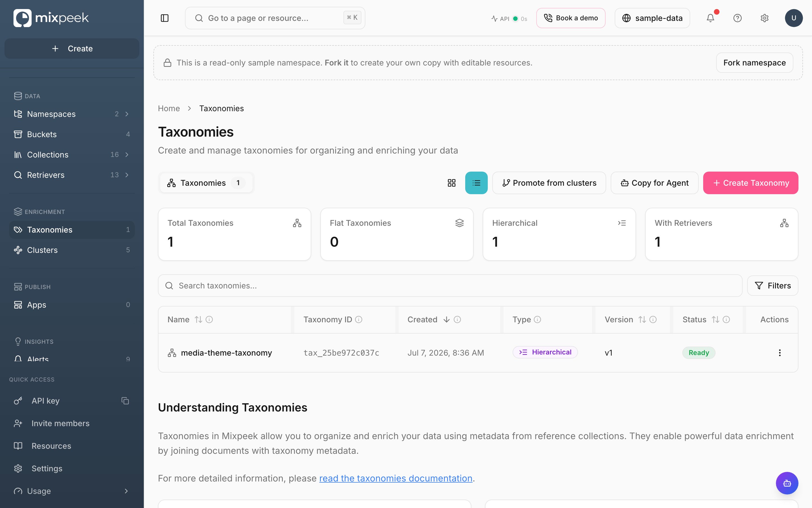Click Copy for Agent
The width and height of the screenshot is (812, 508).
[x=654, y=183]
